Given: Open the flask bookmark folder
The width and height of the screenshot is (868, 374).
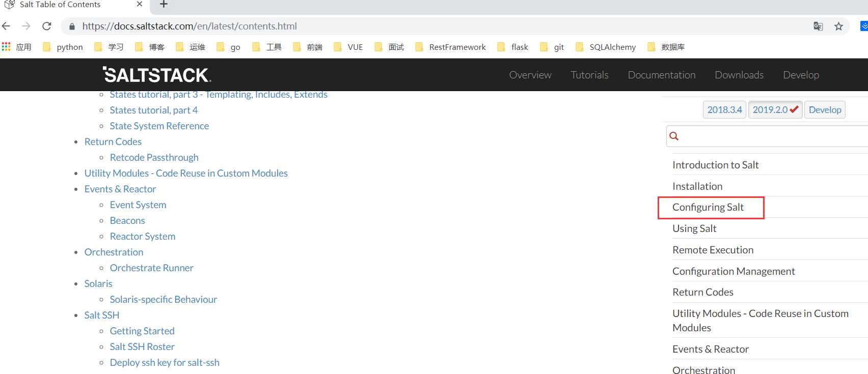Looking at the screenshot, I should (513, 47).
